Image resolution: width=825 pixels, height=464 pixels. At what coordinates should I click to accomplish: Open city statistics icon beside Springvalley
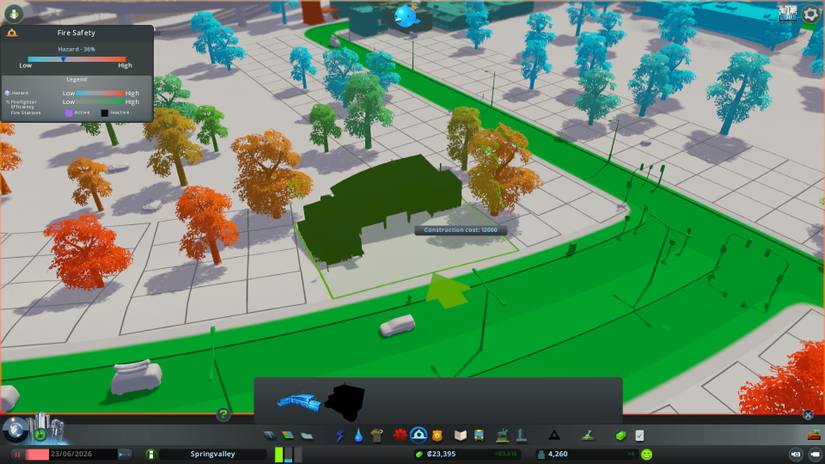[150, 454]
